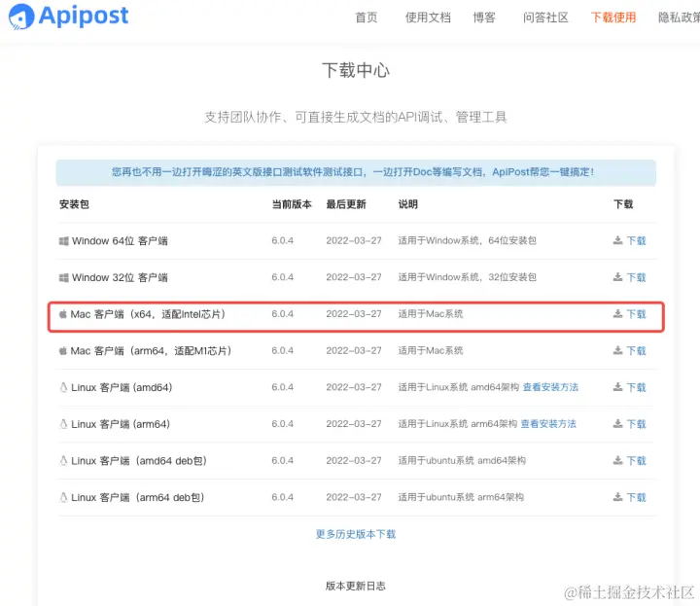Click Apple icon beside Mac arm64 客户端

(x=63, y=350)
